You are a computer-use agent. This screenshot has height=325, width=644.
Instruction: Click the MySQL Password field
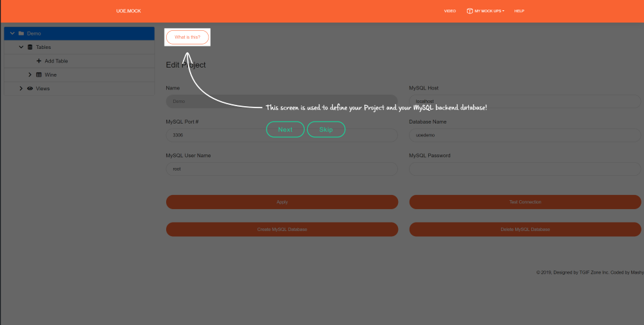point(525,169)
